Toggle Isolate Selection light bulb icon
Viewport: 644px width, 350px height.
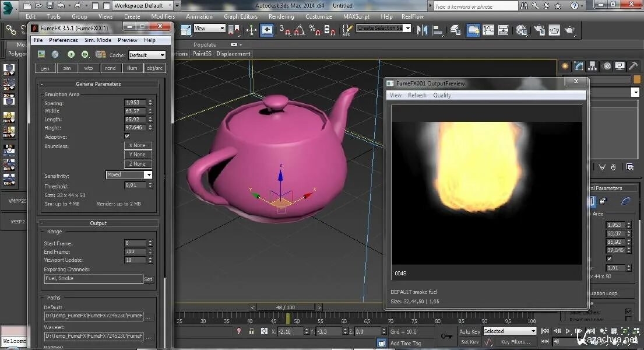[x=238, y=331]
